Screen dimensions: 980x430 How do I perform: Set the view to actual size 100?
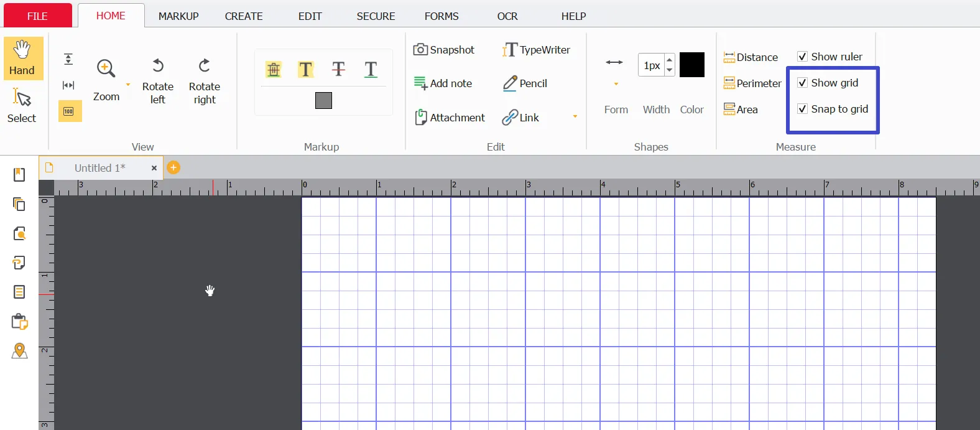[70, 111]
